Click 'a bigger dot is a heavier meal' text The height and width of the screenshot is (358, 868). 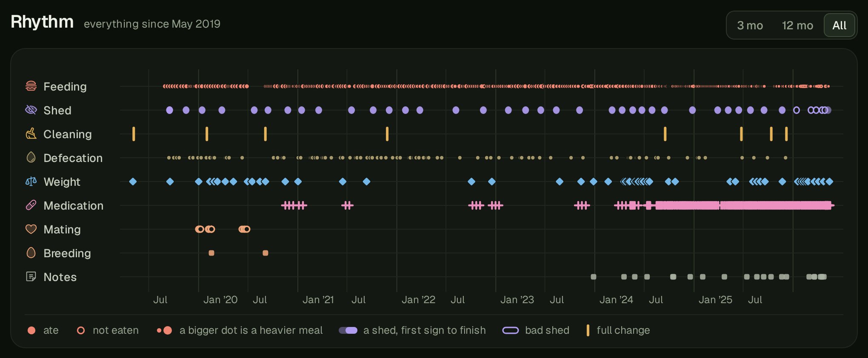point(251,330)
